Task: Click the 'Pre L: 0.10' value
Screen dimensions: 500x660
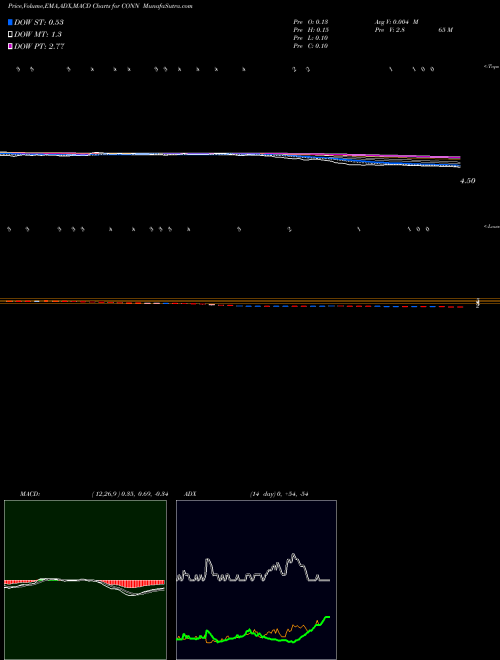Action: (x=311, y=38)
